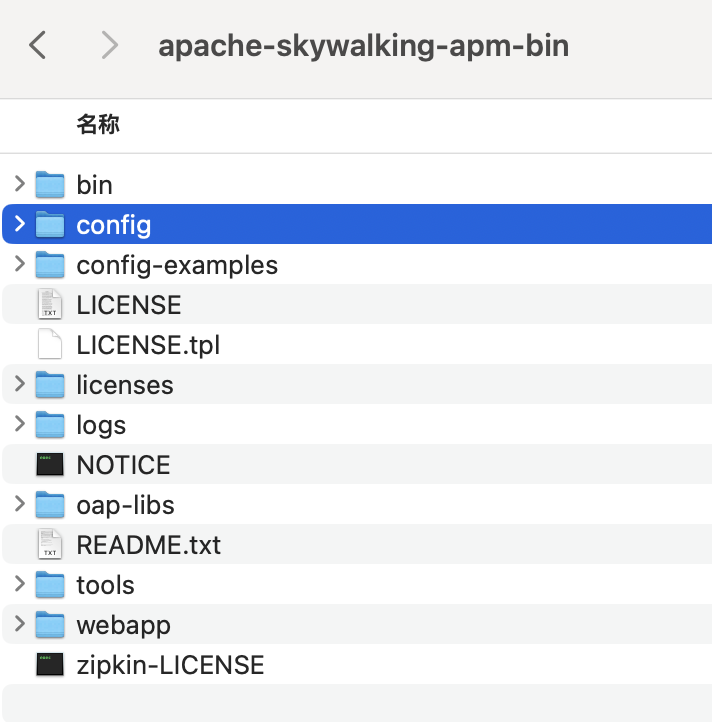Image resolution: width=712 pixels, height=722 pixels.
Task: Click the LICENSE.tpl blank document icon
Action: (x=50, y=344)
